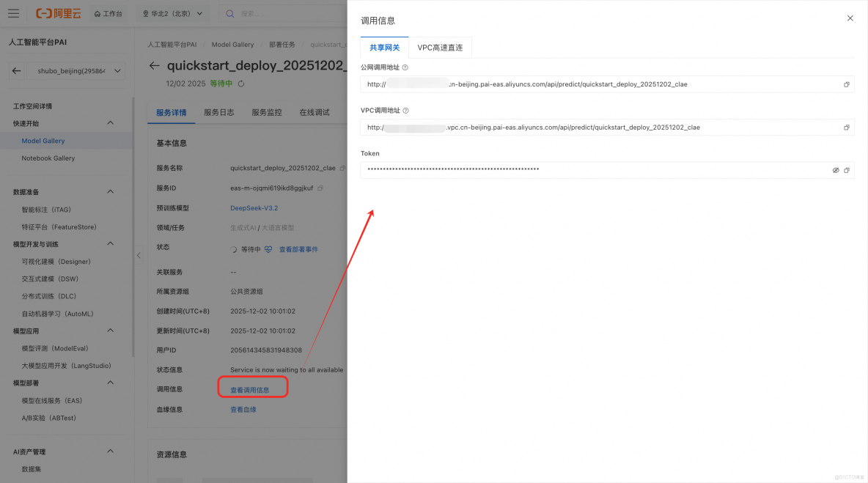Collapse the 模型部署 sidebar section

click(x=109, y=382)
